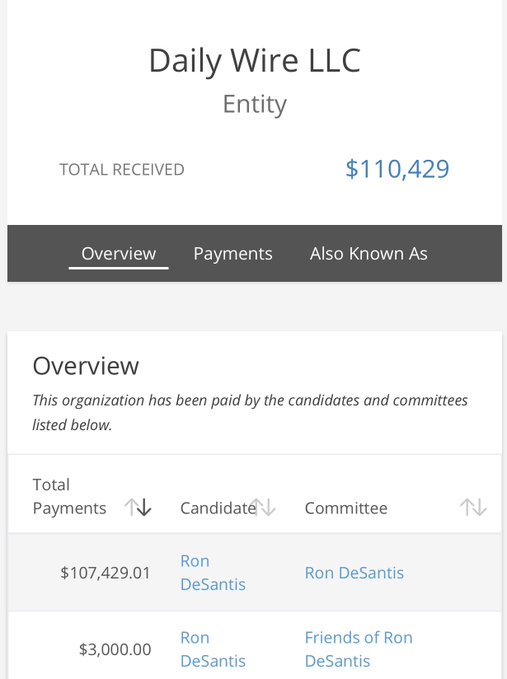Screen dimensions: 507x679
Task: Click the Entity subtitle text
Action: [255, 105]
